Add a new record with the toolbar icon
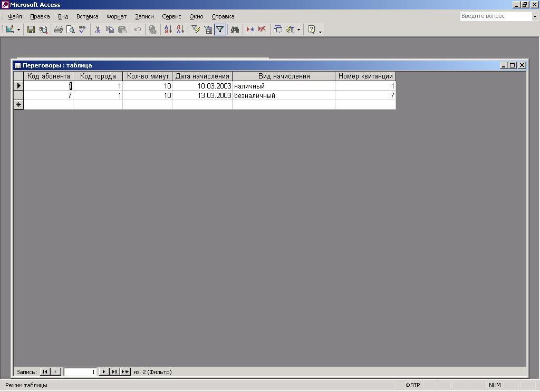 [x=250, y=30]
